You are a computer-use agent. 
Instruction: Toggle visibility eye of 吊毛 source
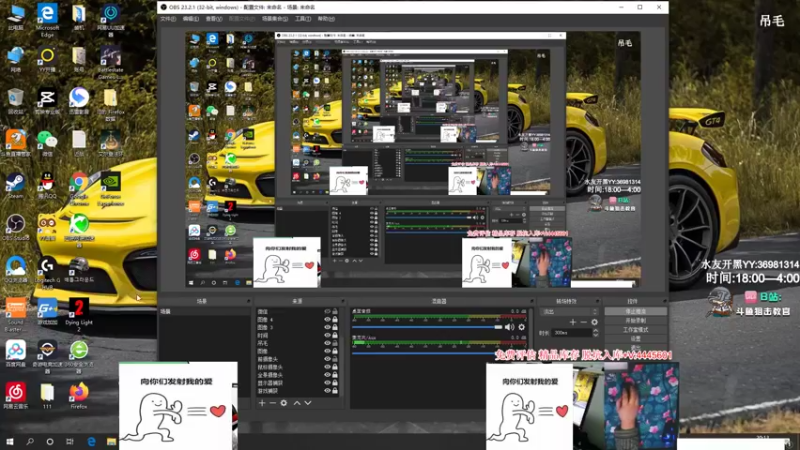pos(328,343)
